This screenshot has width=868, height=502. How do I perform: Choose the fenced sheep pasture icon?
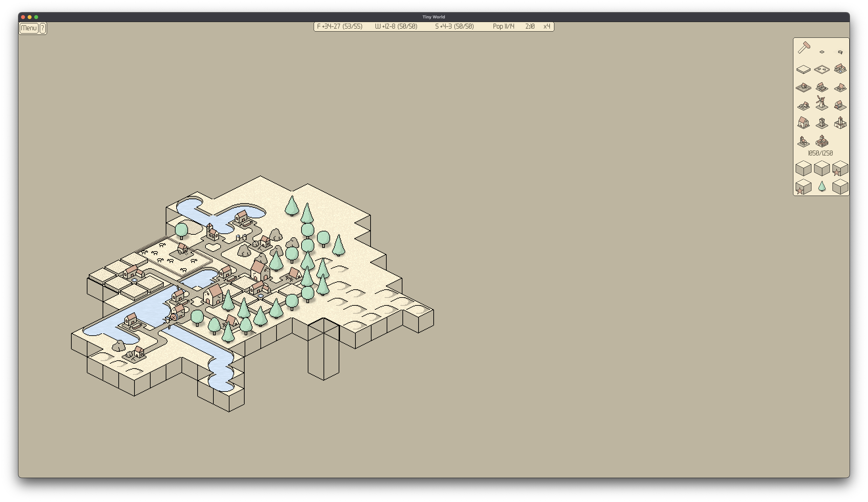click(x=822, y=70)
